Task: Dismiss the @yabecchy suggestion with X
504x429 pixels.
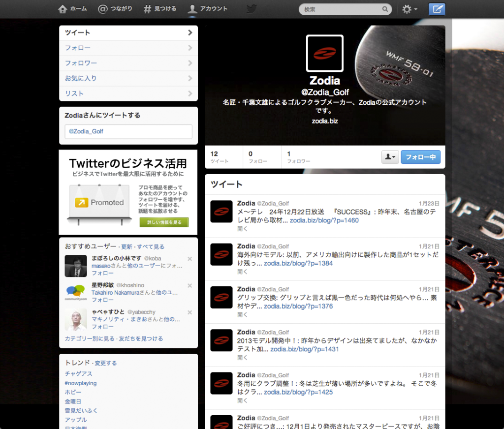Action: (x=189, y=312)
